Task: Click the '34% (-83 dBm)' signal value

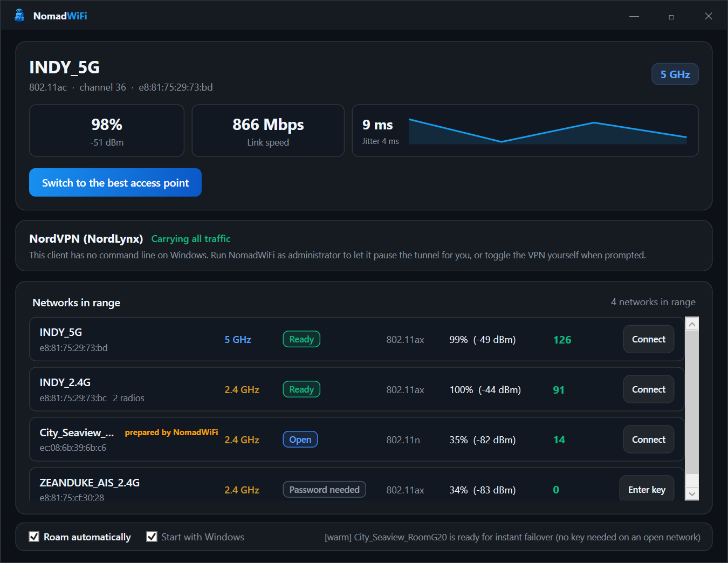Action: pos(483,490)
